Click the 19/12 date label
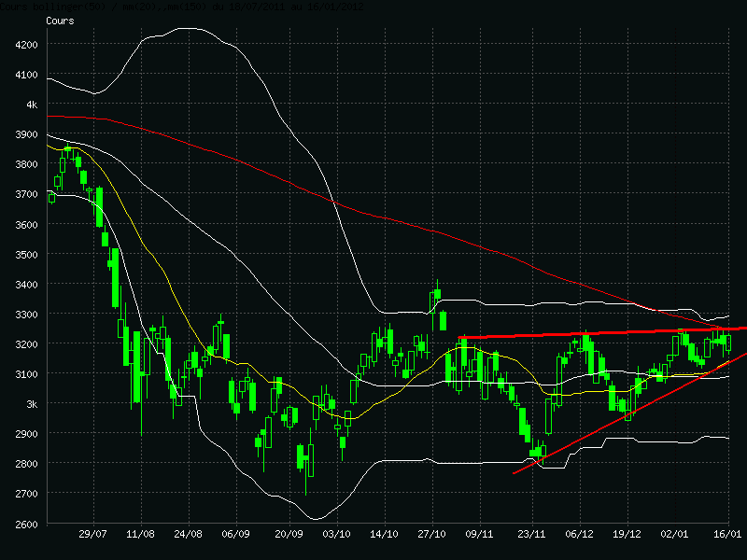747x560 pixels. 627,535
